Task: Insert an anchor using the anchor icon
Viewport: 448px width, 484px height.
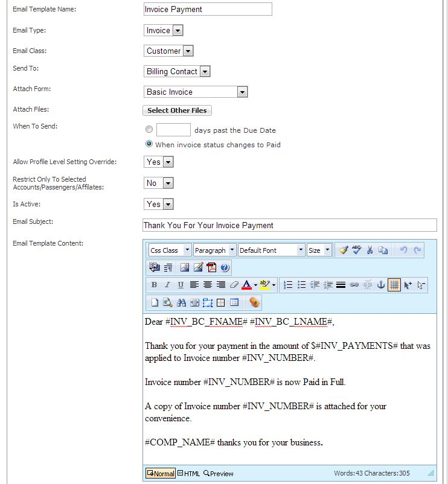Action: pyautogui.click(x=380, y=285)
